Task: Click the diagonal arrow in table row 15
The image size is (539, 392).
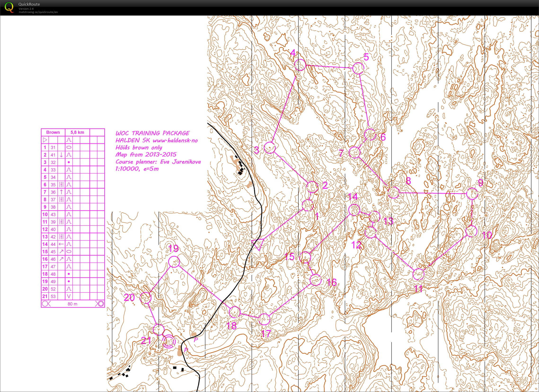Action: [x=61, y=251]
